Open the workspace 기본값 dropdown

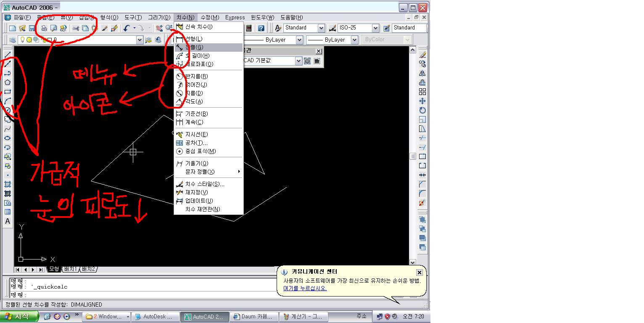[298, 61]
